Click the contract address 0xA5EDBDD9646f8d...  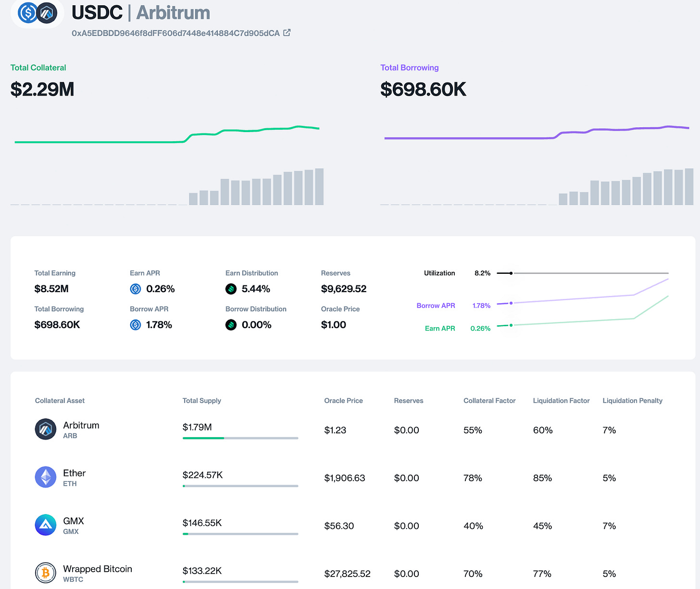[x=175, y=33]
